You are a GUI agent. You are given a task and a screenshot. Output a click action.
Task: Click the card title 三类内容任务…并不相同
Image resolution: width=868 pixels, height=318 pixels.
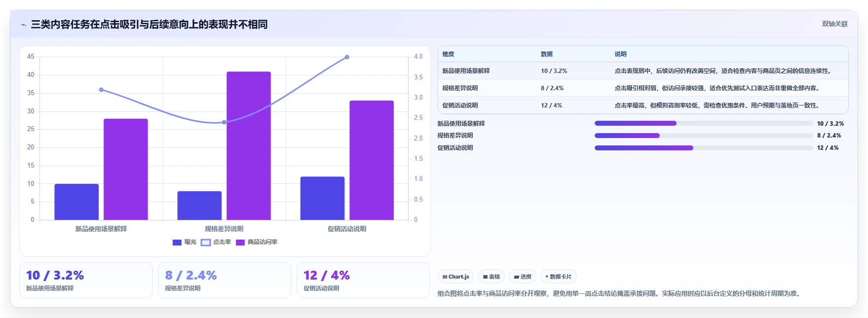coord(149,25)
